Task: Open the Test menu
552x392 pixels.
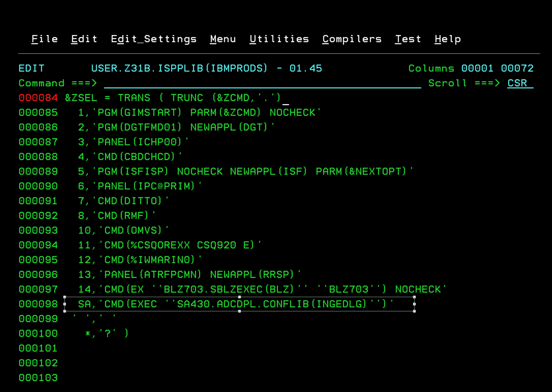Action: [x=408, y=39]
